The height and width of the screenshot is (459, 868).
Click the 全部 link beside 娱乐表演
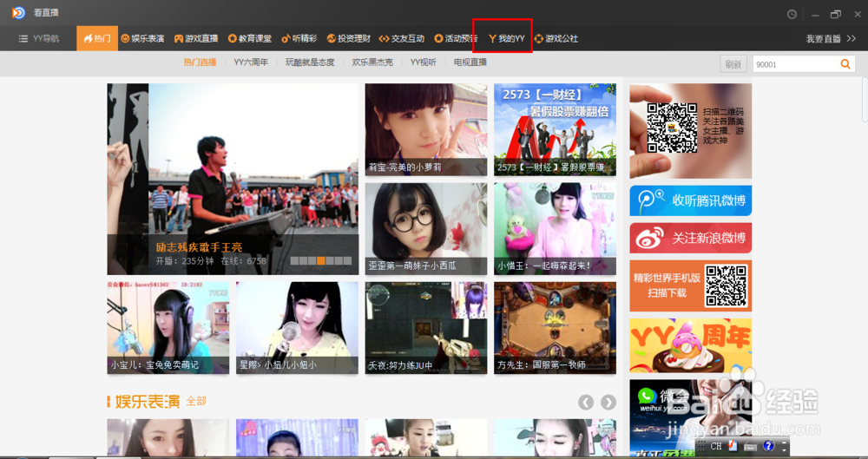click(x=196, y=401)
